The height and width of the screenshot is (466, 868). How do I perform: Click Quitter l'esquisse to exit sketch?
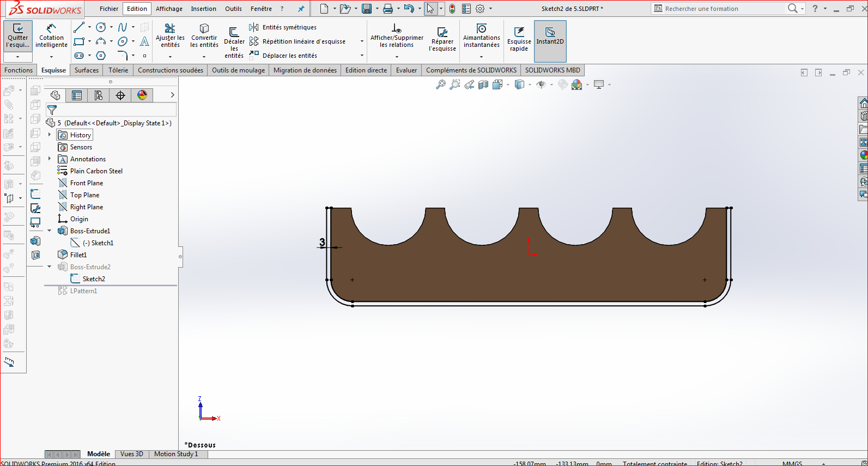tap(18, 36)
